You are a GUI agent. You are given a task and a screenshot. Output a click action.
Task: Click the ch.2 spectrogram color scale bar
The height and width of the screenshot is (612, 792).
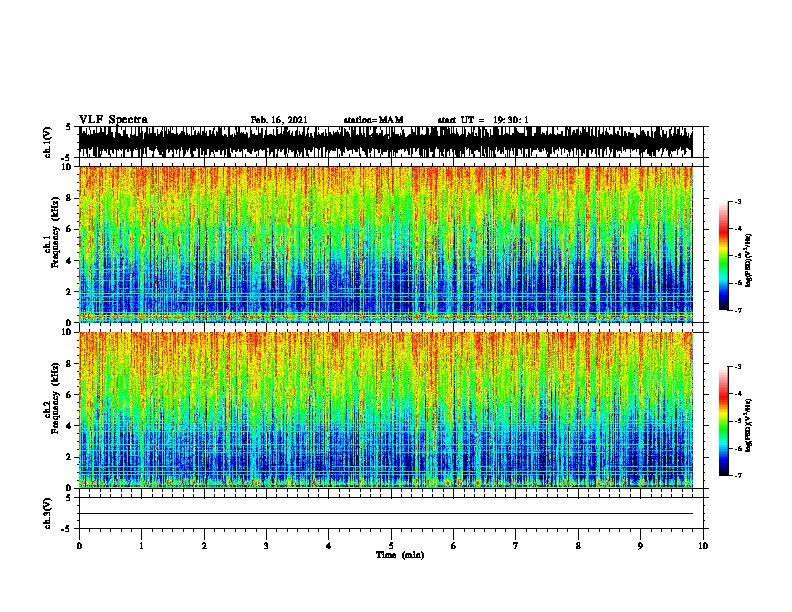[723, 421]
